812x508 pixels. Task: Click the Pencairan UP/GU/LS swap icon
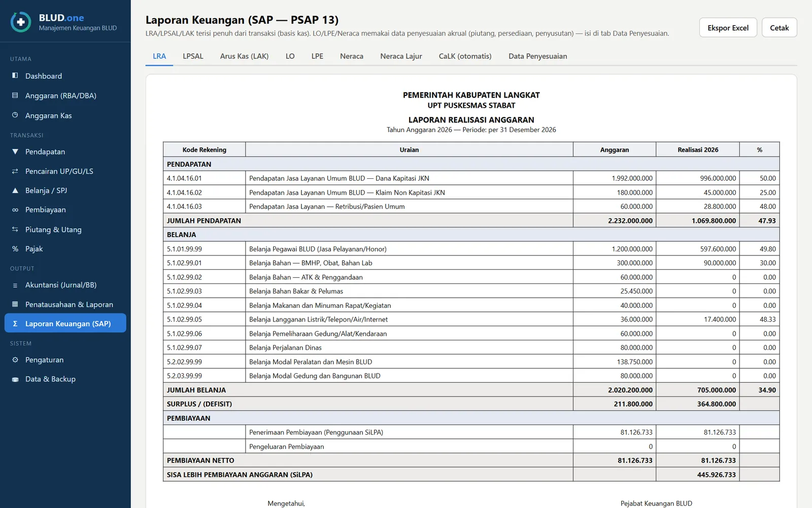click(x=15, y=171)
